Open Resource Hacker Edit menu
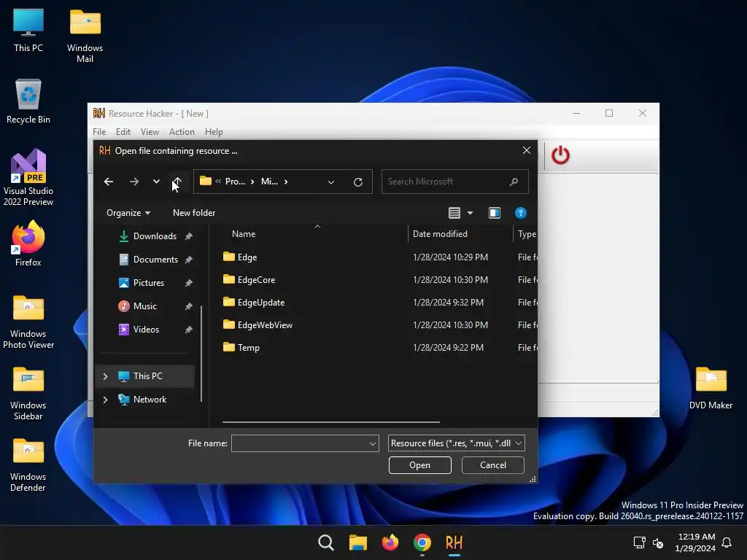Image resolution: width=747 pixels, height=560 pixels. pyautogui.click(x=123, y=132)
